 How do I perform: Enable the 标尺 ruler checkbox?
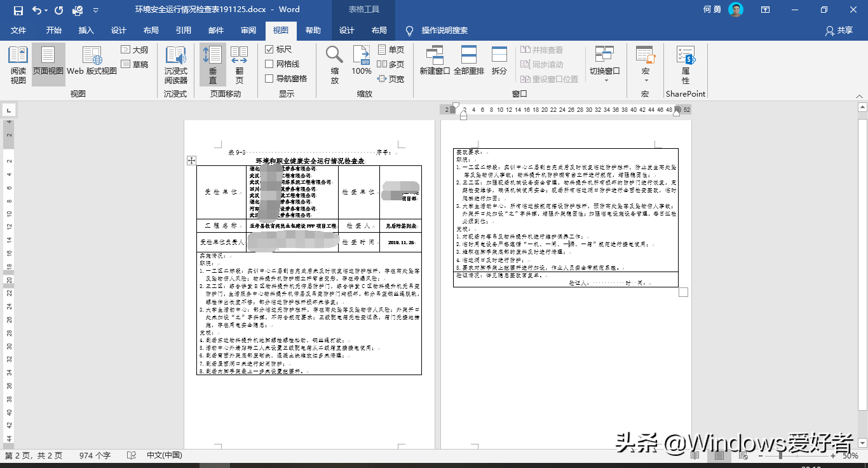coord(269,50)
